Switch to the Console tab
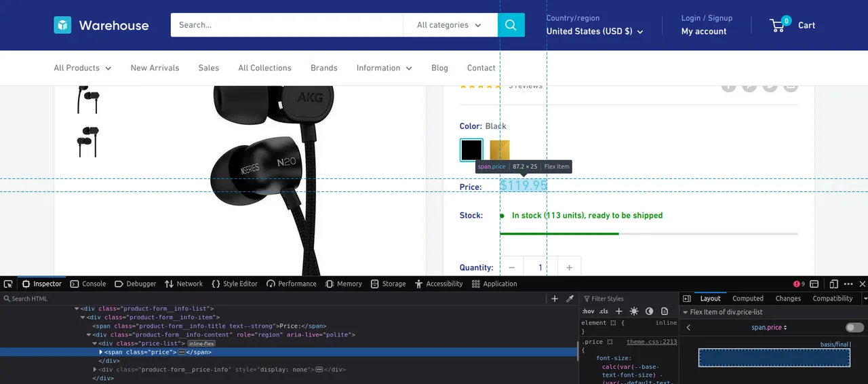The width and height of the screenshot is (868, 384). tap(88, 284)
